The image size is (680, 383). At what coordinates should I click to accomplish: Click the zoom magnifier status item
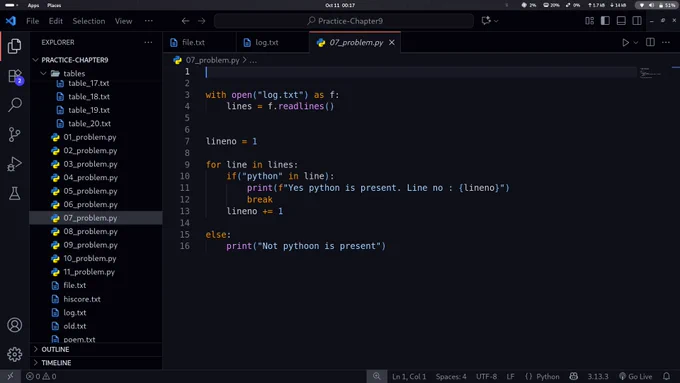376,376
